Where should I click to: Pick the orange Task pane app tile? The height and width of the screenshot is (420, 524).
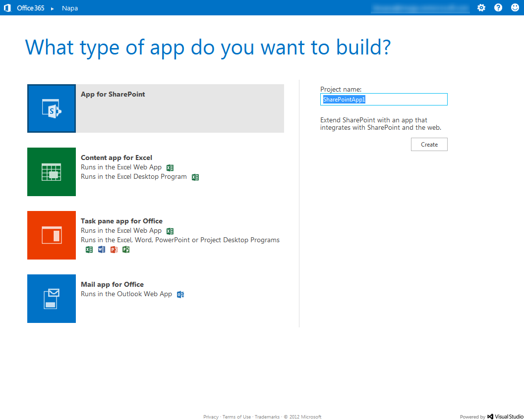[x=52, y=235]
